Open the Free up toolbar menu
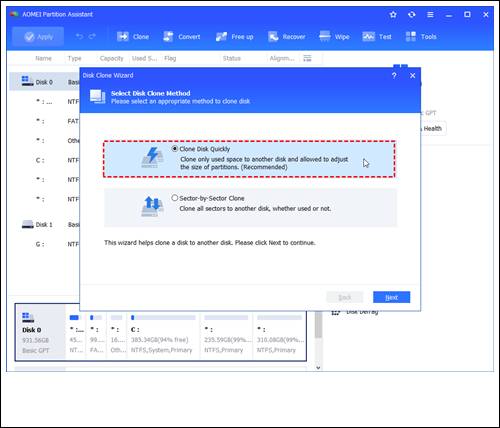This screenshot has width=500, height=428. [x=235, y=37]
